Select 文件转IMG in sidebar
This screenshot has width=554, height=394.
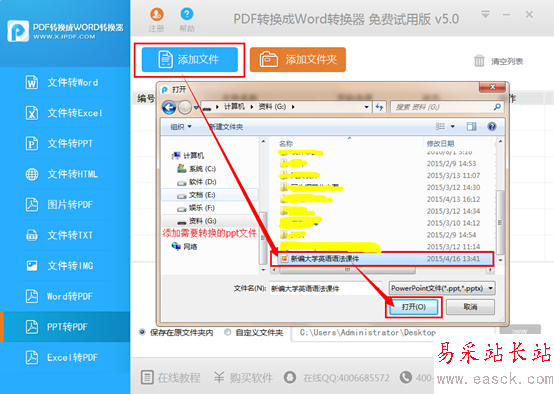[65, 266]
